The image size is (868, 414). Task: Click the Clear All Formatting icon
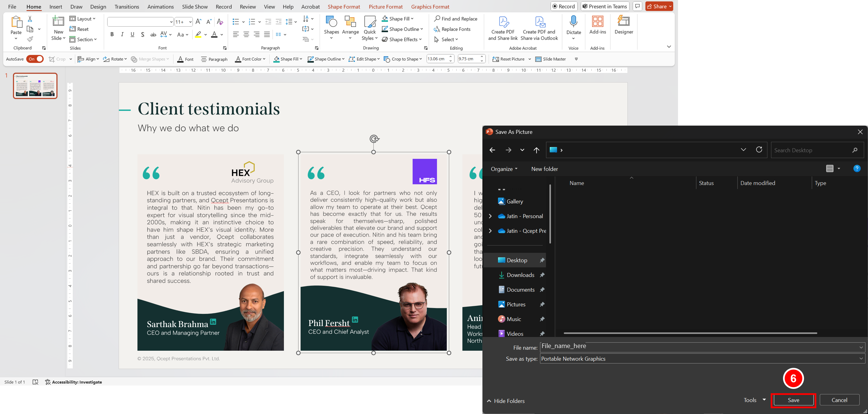(220, 22)
